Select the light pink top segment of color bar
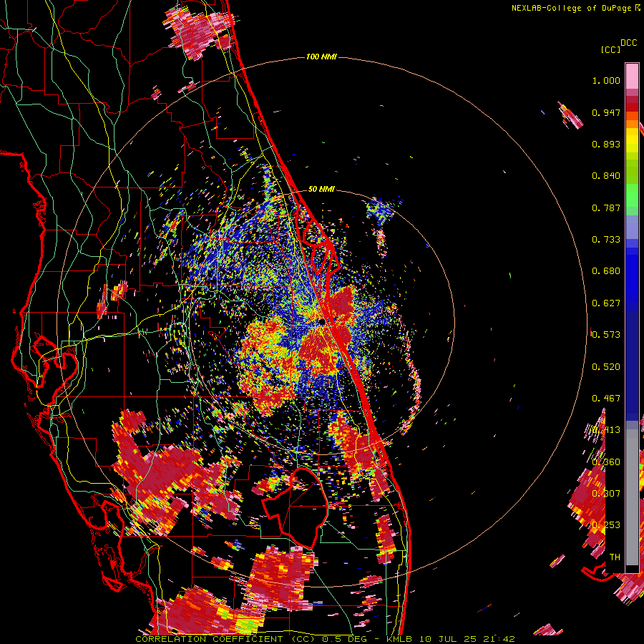 [x=632, y=76]
